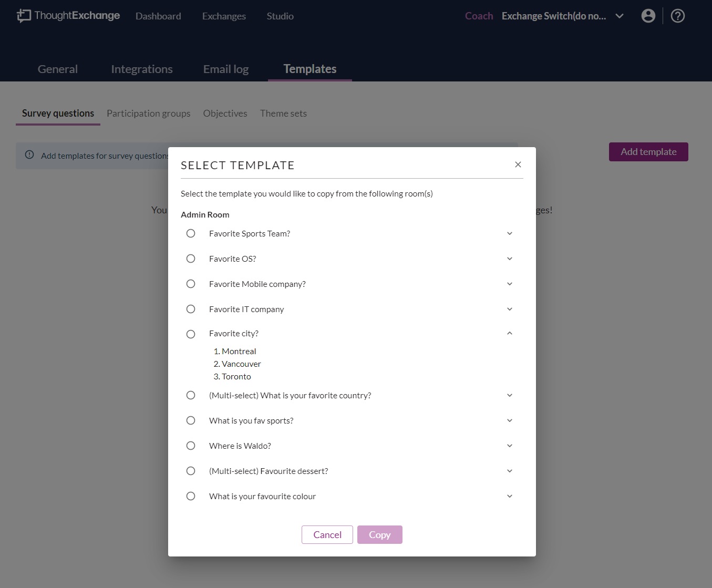Click the Favorite city? label
Screen dimensions: 712x588
tap(234, 334)
